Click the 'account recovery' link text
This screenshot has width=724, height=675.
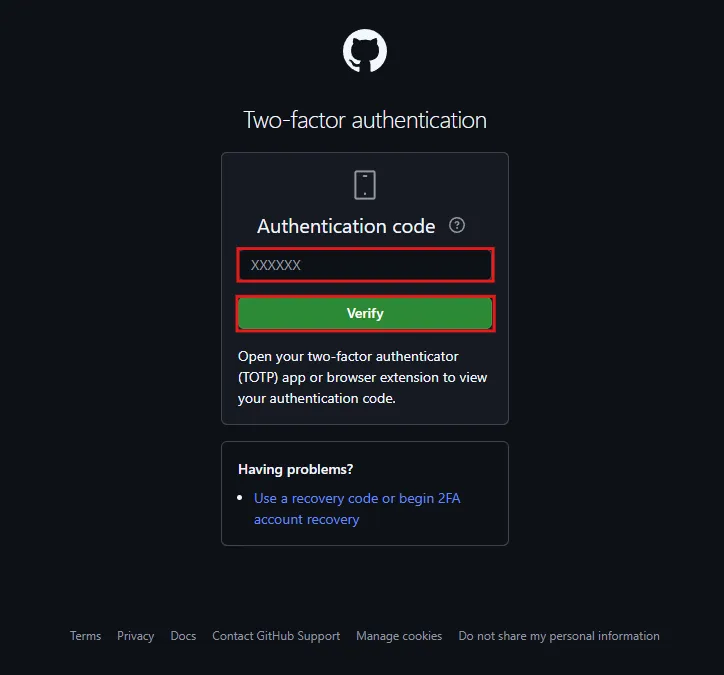tap(307, 519)
